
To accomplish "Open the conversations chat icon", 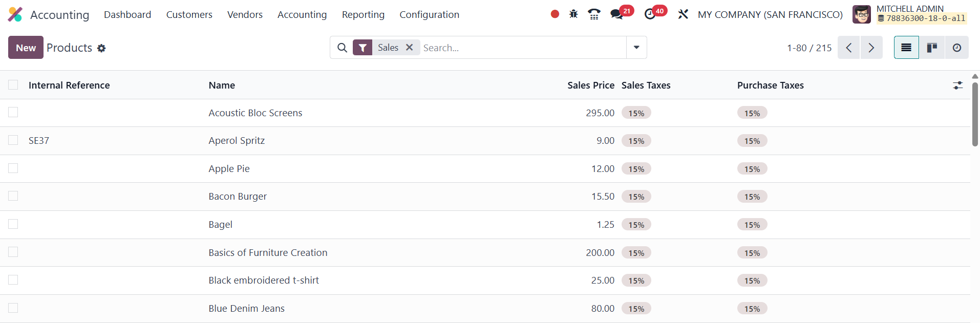I will coord(616,14).
